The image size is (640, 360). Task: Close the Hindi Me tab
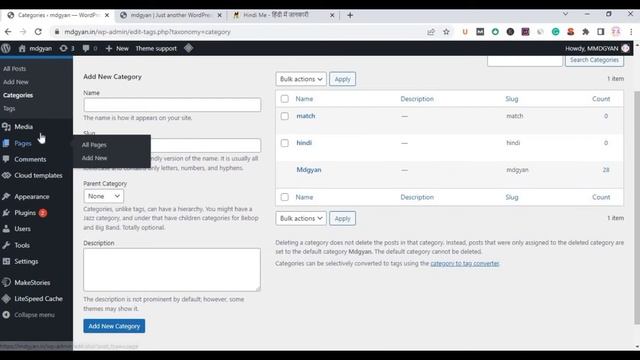tap(332, 15)
